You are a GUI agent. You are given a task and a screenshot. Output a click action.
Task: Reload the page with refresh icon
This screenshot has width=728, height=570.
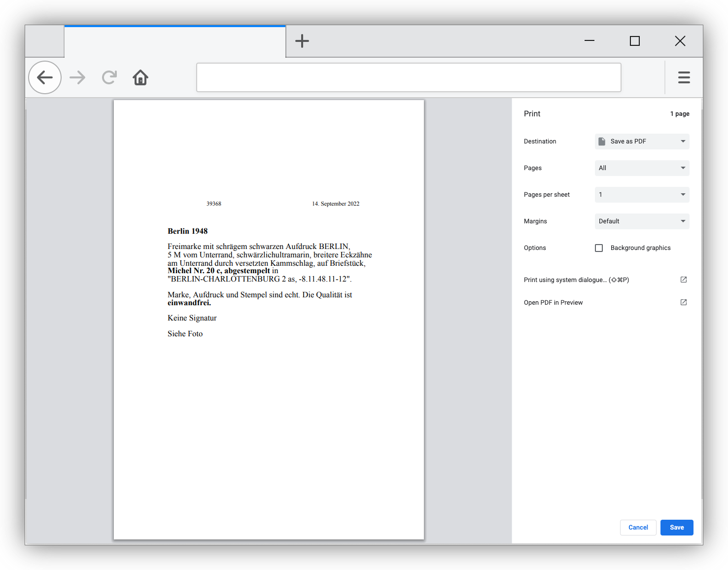click(109, 77)
